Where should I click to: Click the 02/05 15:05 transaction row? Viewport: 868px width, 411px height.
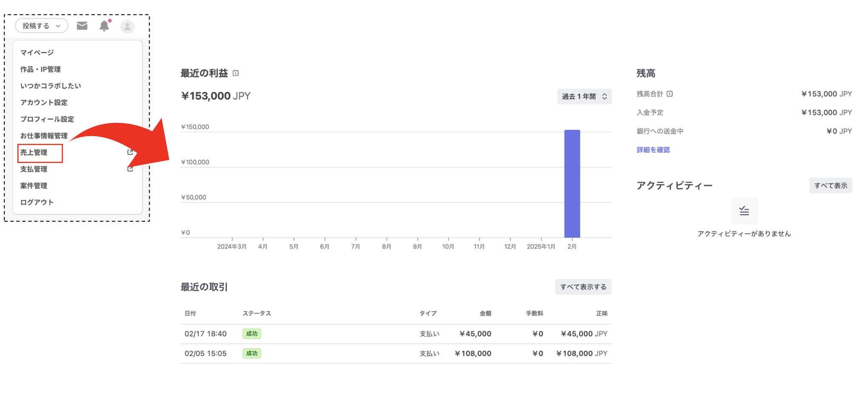tap(396, 353)
